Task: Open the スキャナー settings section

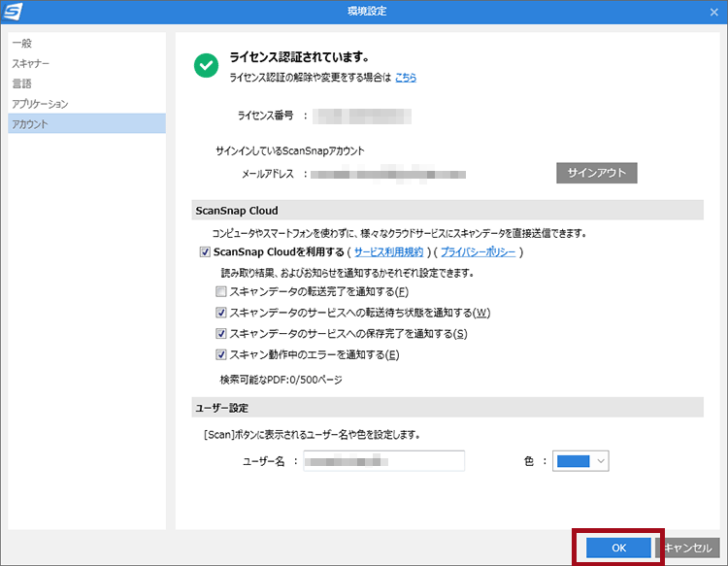Action: pos(86,63)
